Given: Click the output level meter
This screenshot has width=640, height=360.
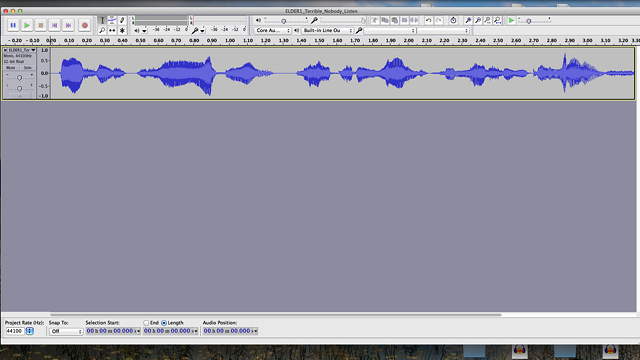Looking at the screenshot, I should tap(162, 20).
